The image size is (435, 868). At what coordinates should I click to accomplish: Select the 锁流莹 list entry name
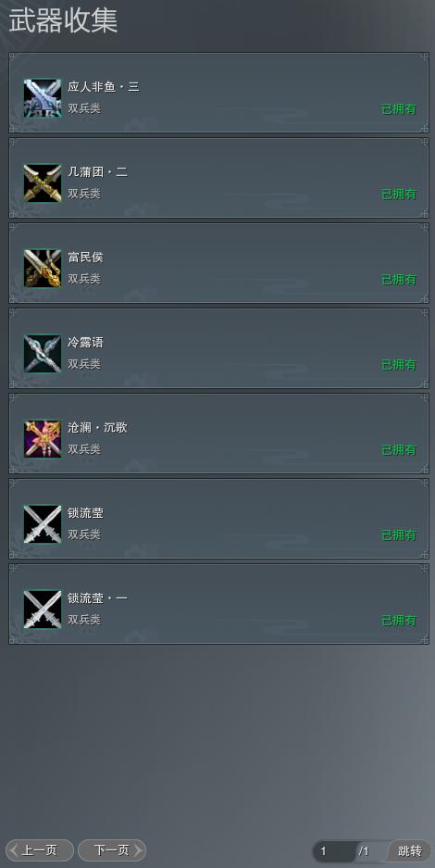tap(86, 513)
